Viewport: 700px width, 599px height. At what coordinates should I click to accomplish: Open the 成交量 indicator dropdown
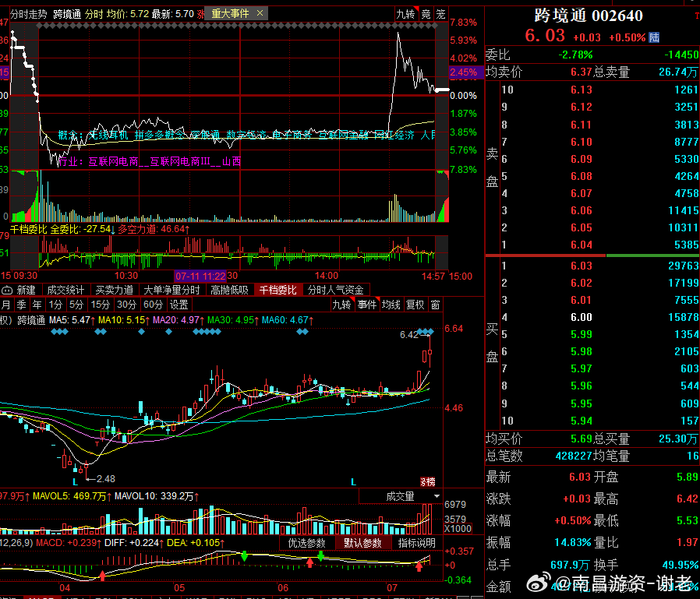coord(401,496)
